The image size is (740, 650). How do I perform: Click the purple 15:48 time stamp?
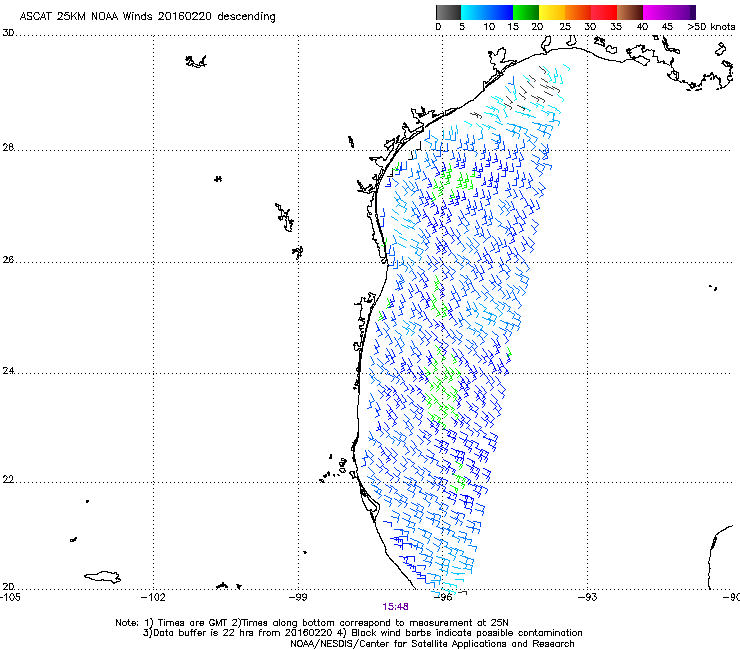point(395,607)
